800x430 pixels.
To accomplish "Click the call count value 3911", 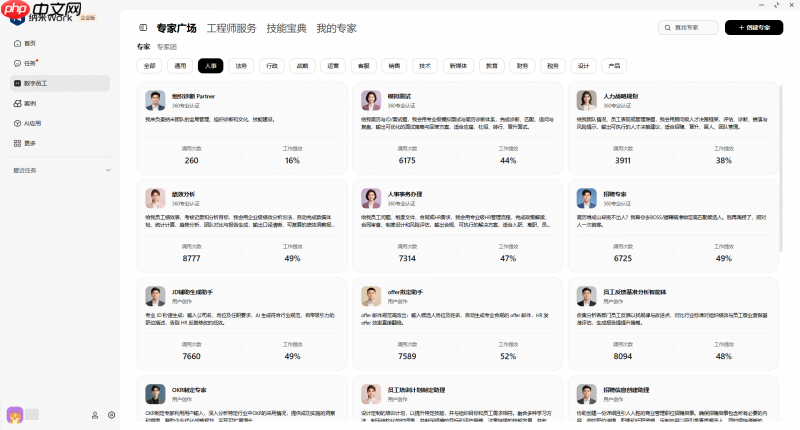I will (x=623, y=161).
